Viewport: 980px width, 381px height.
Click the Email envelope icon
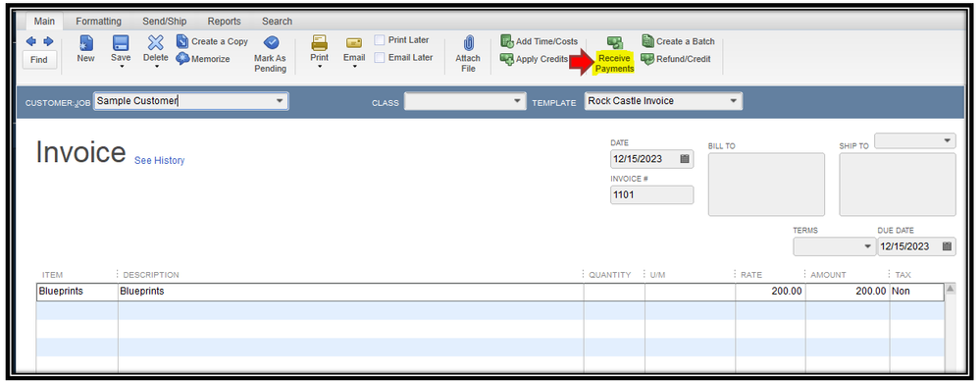[354, 43]
